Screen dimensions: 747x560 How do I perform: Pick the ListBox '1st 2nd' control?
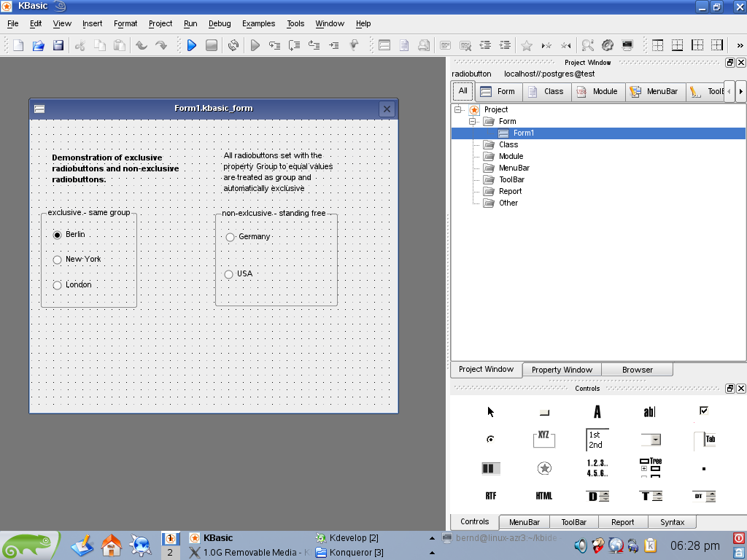[x=597, y=440]
